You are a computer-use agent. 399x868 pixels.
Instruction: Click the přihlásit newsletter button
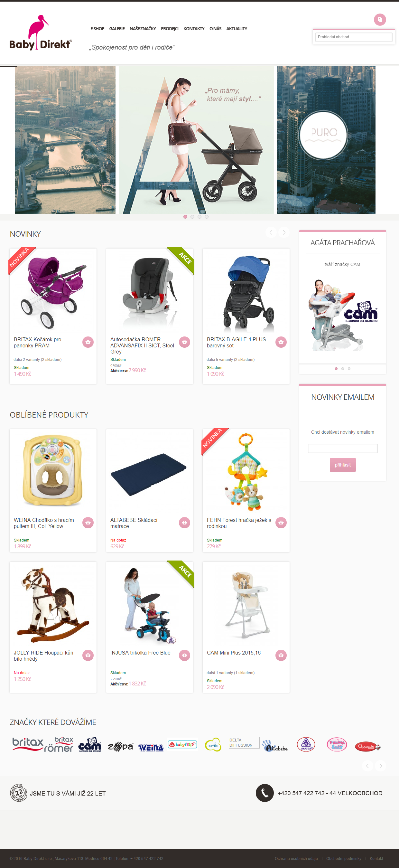tap(342, 465)
